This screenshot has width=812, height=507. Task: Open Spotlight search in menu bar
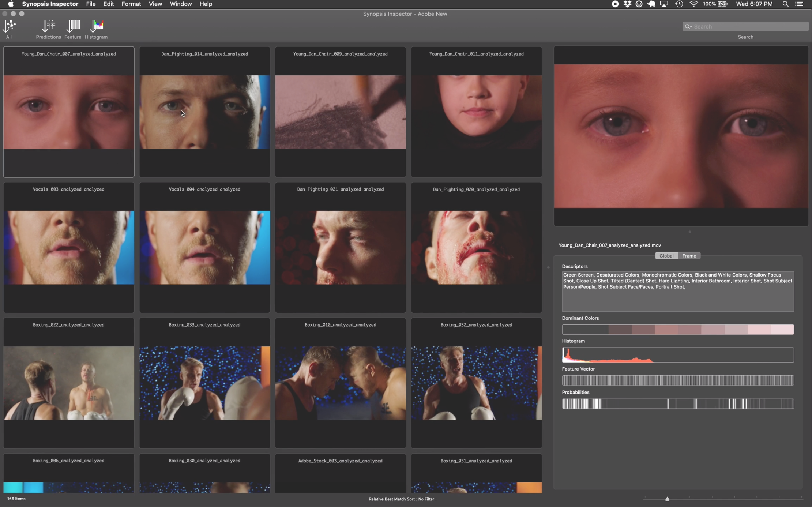click(x=785, y=4)
